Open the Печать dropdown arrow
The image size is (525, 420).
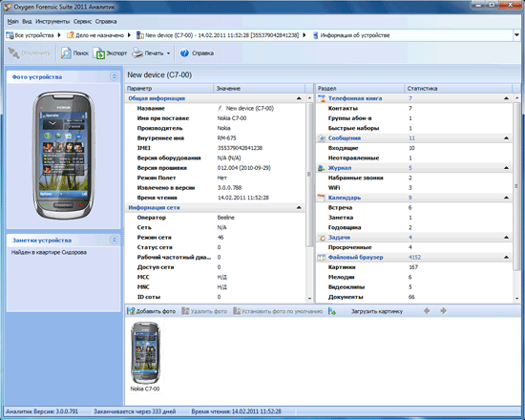(x=168, y=53)
